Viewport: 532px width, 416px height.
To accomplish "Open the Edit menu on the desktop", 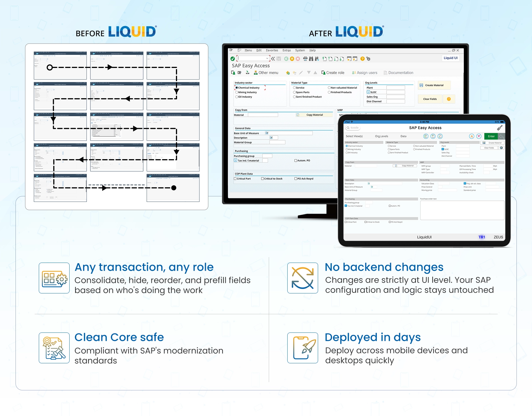I will click(259, 50).
